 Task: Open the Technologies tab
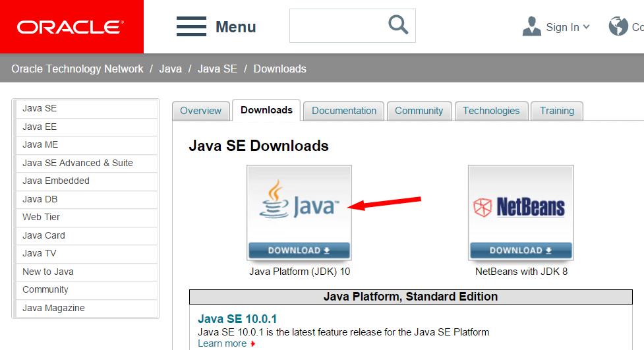coord(491,111)
